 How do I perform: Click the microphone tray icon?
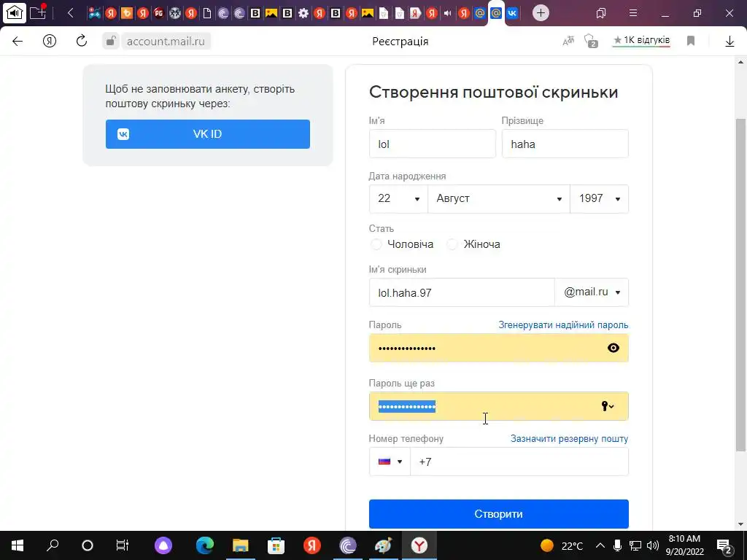[617, 545]
